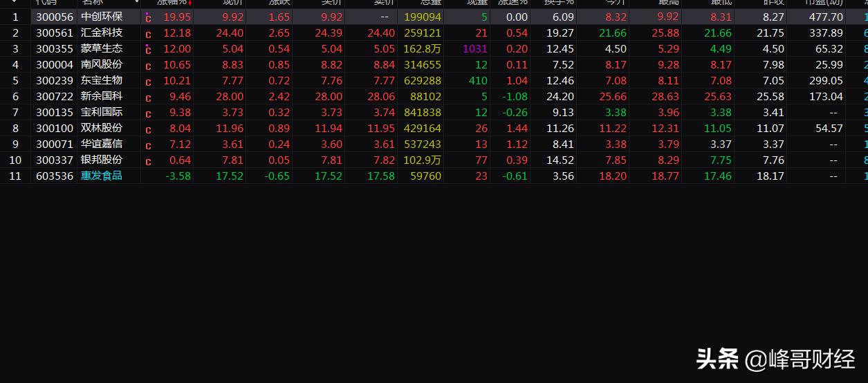Click the purple current volume 1031

[x=475, y=48]
